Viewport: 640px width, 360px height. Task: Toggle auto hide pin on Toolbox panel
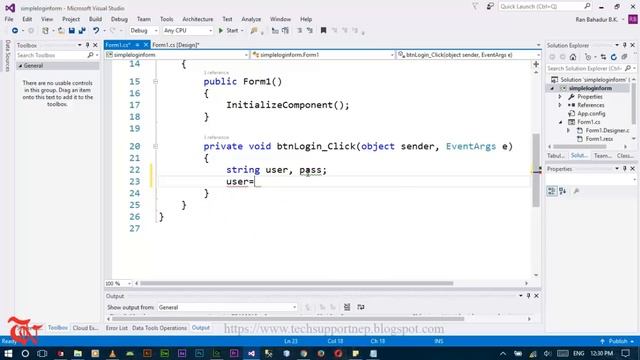pos(87,45)
